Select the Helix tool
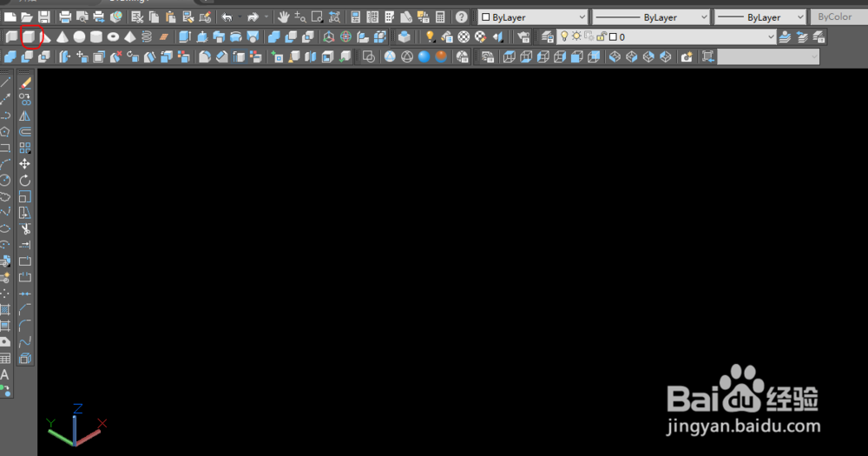This screenshot has width=868, height=456. (x=147, y=37)
